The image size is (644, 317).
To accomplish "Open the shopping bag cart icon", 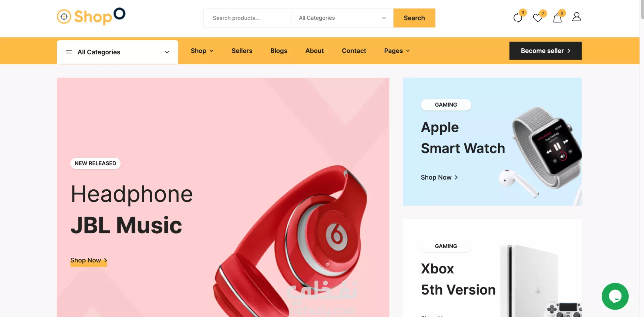I will 557,18.
